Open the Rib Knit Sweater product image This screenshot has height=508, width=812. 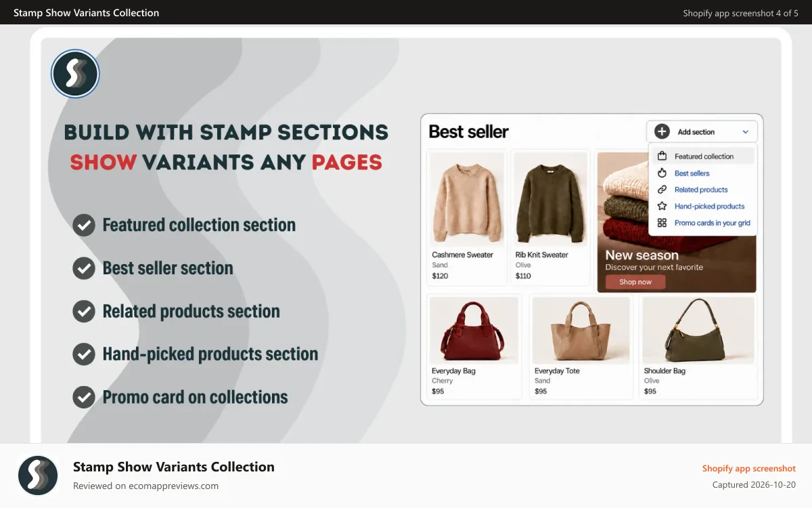(549, 199)
